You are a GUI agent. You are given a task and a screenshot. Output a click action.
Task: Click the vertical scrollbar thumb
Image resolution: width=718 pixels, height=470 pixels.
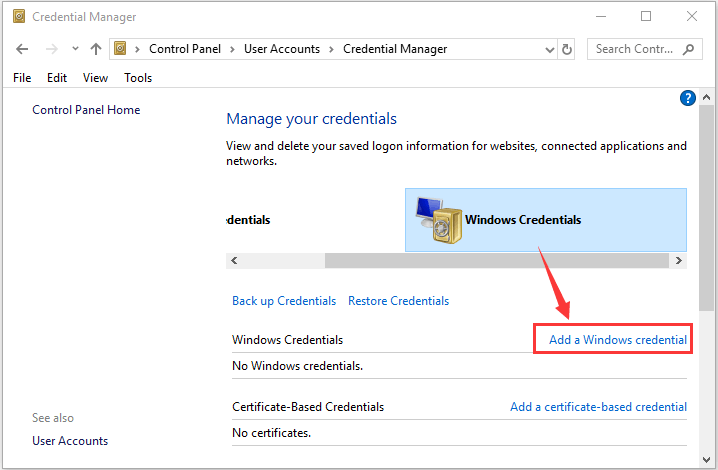[707, 208]
